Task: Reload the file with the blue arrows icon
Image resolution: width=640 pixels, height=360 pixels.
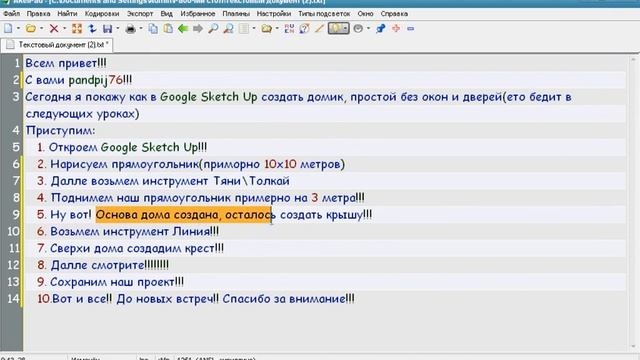Action: click(92, 29)
